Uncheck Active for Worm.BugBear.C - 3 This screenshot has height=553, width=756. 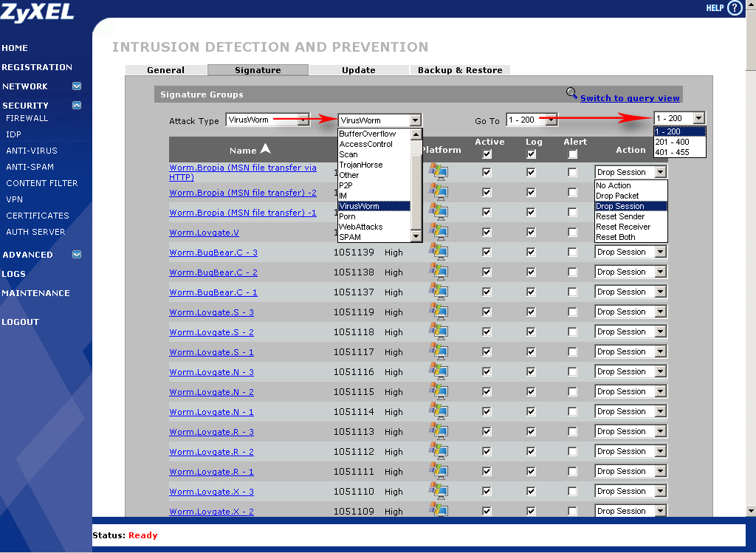tap(487, 252)
